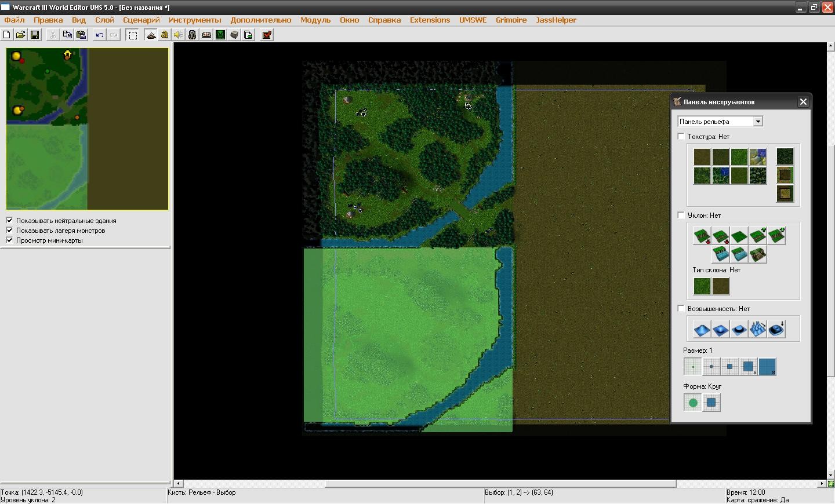Select raise cliff by two levels tool
Image resolution: width=835 pixels, height=504 pixels.
[x=776, y=236]
